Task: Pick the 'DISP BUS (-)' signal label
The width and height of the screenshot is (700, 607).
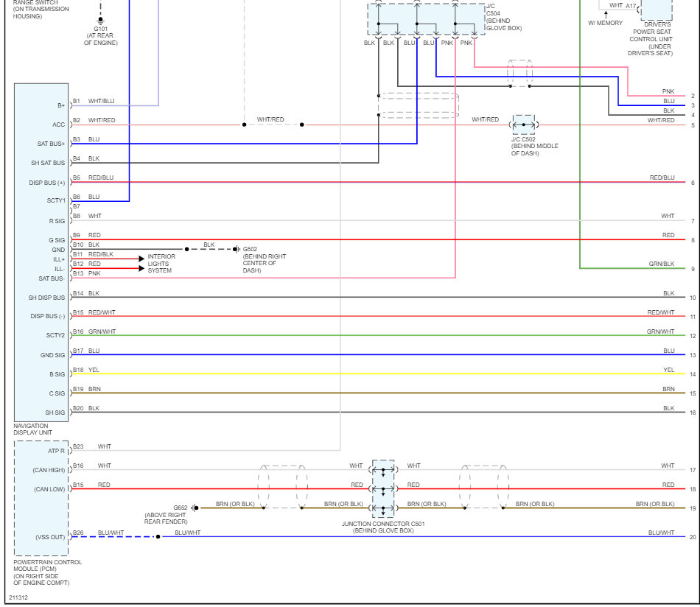Action: coord(47,316)
